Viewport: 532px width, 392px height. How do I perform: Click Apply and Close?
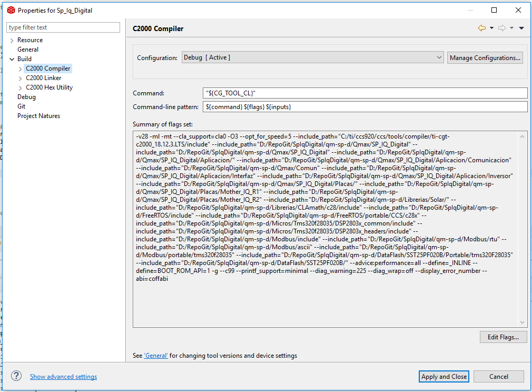444,376
